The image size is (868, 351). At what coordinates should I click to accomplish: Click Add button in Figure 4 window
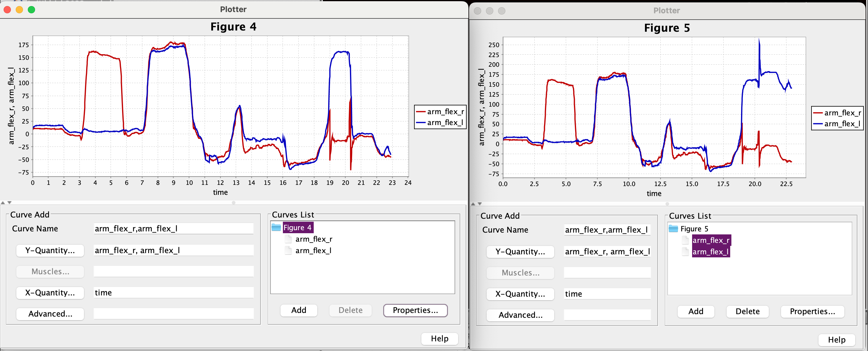tap(299, 310)
